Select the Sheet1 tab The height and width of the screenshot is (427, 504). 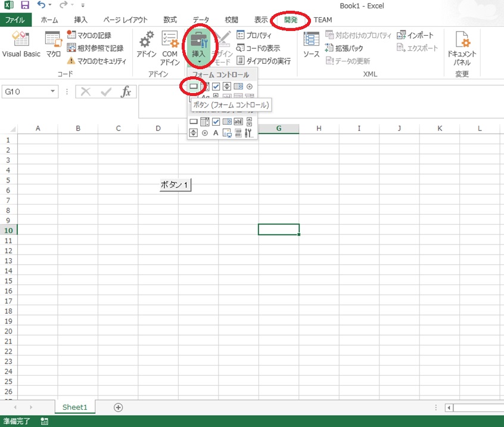75,407
